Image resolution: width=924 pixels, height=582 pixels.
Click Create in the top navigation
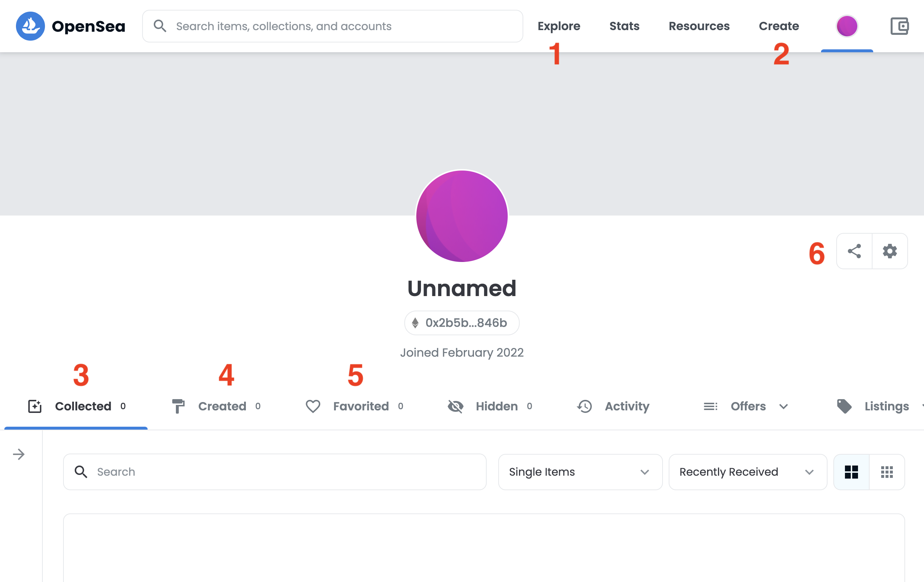(x=779, y=26)
